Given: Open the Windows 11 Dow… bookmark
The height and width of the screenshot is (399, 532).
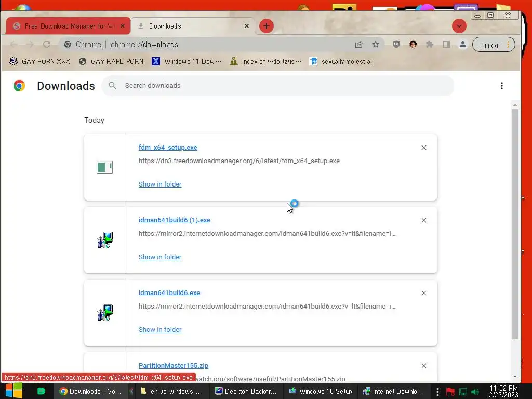Looking at the screenshot, I should click(187, 61).
